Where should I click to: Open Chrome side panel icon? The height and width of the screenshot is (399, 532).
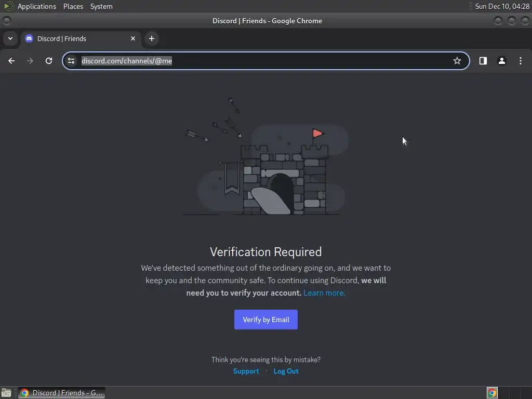pyautogui.click(x=483, y=61)
